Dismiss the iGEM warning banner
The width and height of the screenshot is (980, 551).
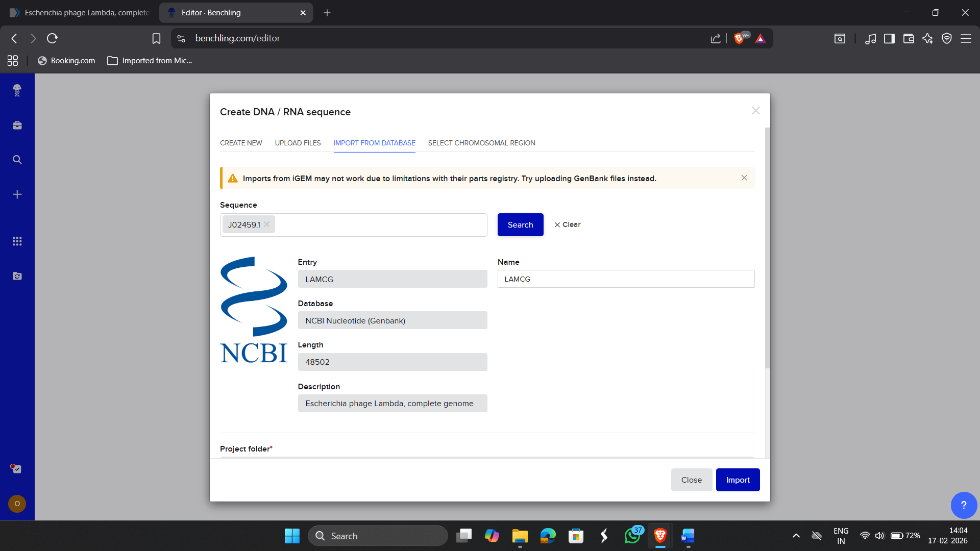point(744,178)
